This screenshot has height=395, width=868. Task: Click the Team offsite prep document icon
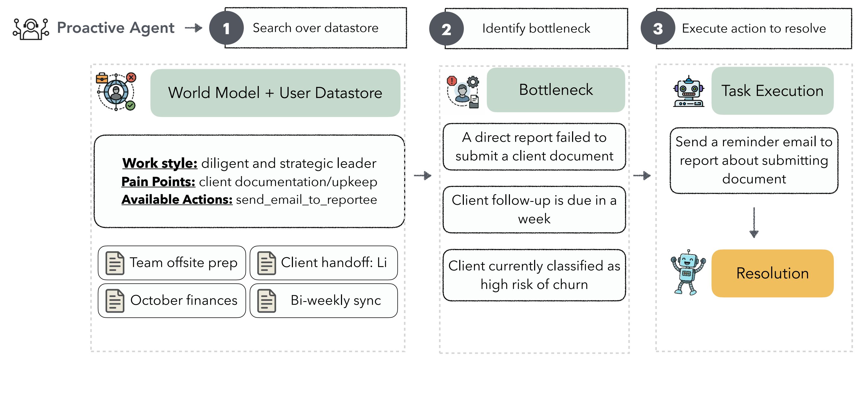114,263
